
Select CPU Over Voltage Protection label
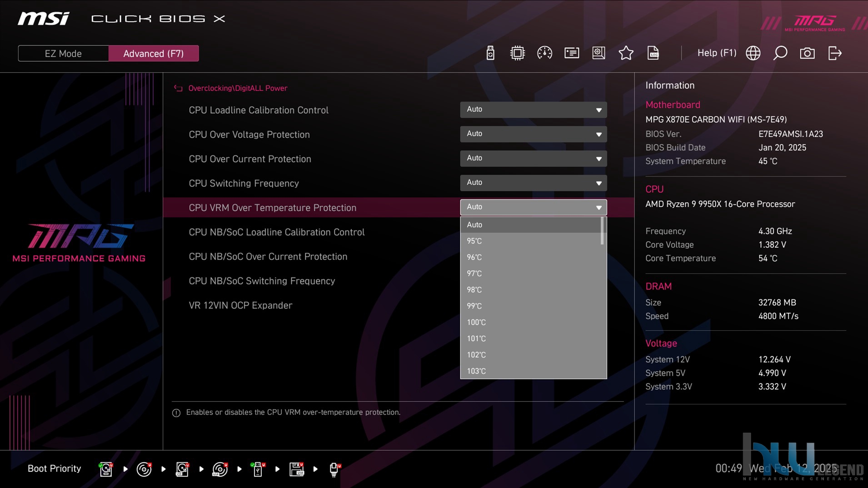249,135
